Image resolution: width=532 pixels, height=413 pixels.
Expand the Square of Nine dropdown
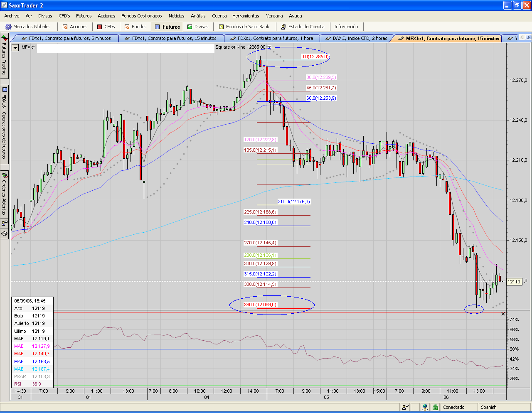pos(269,47)
